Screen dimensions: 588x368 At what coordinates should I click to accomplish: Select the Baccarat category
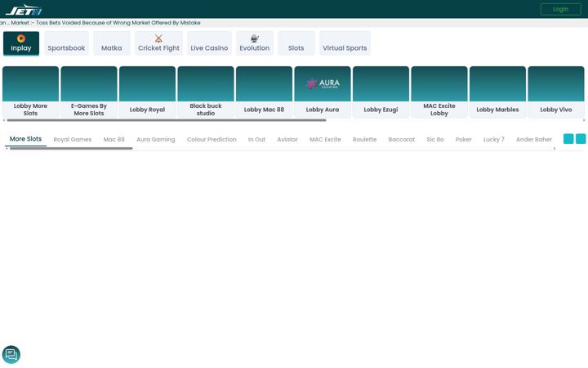pos(402,139)
